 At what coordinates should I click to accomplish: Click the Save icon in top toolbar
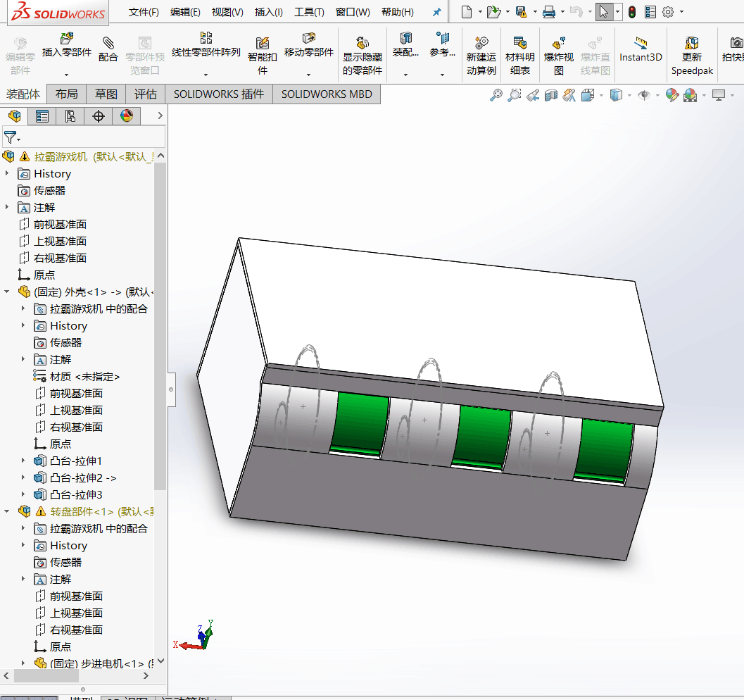[522, 12]
